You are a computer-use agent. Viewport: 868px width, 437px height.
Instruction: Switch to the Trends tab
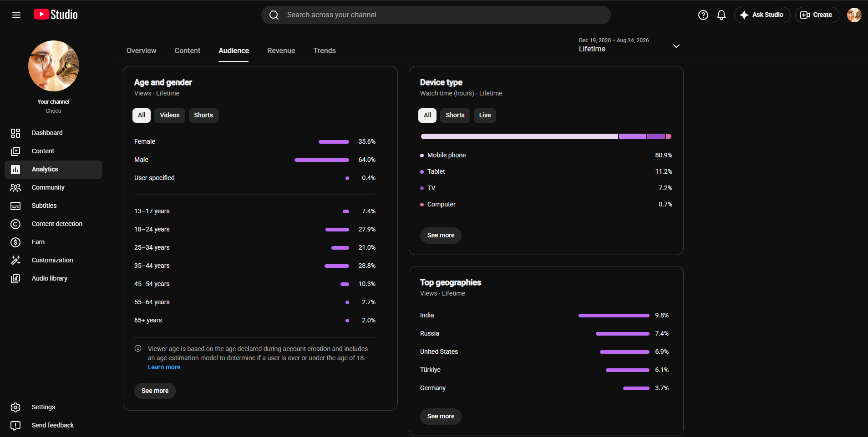pyautogui.click(x=325, y=51)
